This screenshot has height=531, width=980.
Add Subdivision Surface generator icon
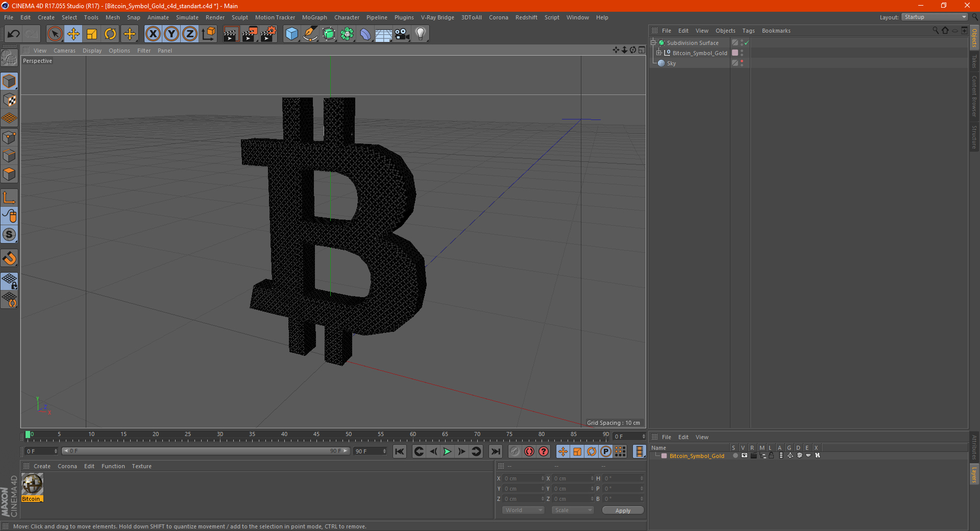329,34
